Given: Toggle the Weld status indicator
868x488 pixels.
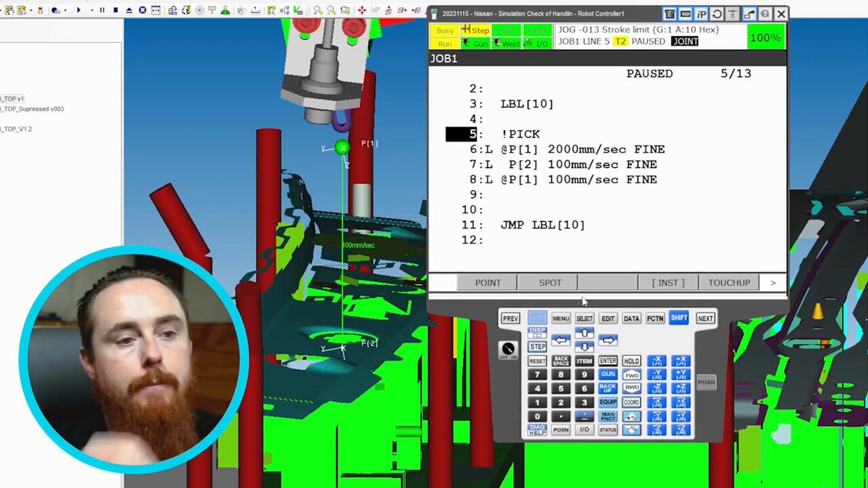Looking at the screenshot, I should tap(507, 43).
